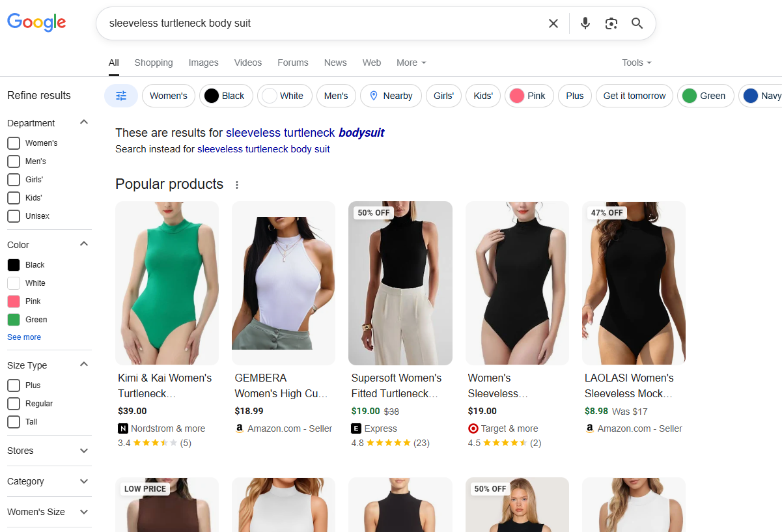This screenshot has width=782, height=532.
Task: Click the Girls' filter chip
Action: tap(443, 96)
